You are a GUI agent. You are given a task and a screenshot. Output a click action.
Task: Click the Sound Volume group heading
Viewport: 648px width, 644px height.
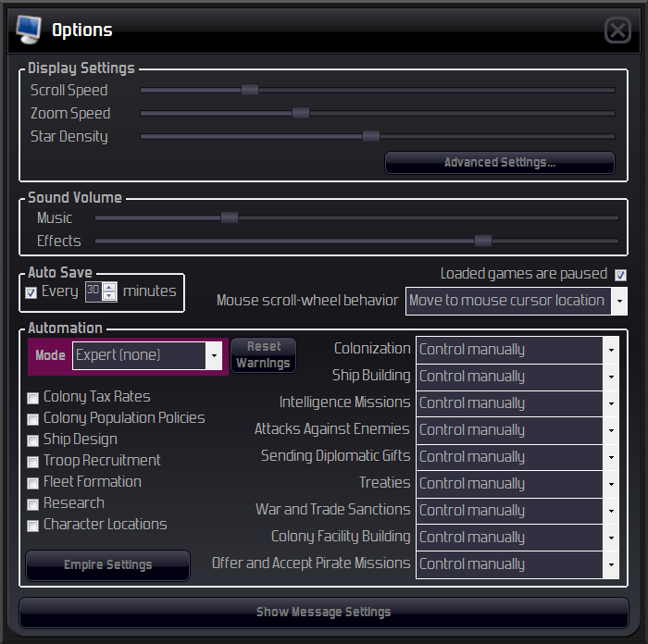coord(75,197)
